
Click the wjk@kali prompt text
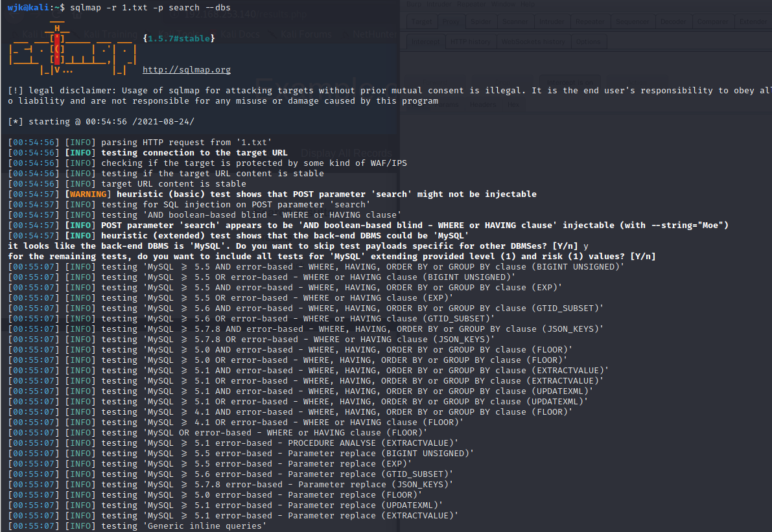tap(30, 7)
